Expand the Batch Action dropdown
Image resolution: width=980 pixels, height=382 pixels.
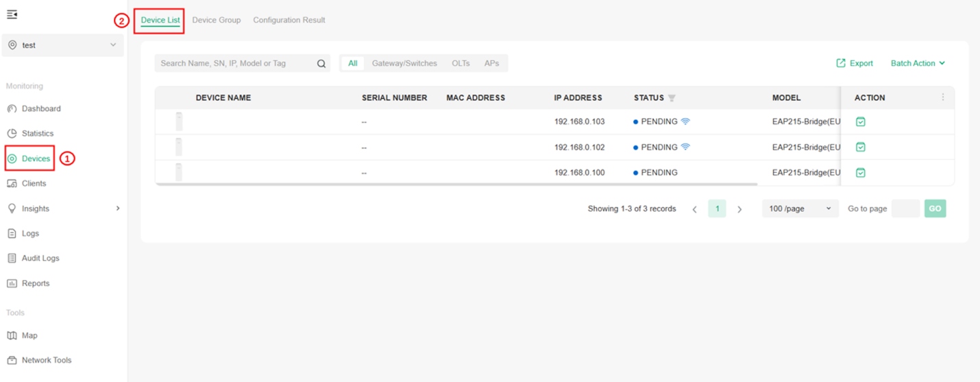(918, 63)
